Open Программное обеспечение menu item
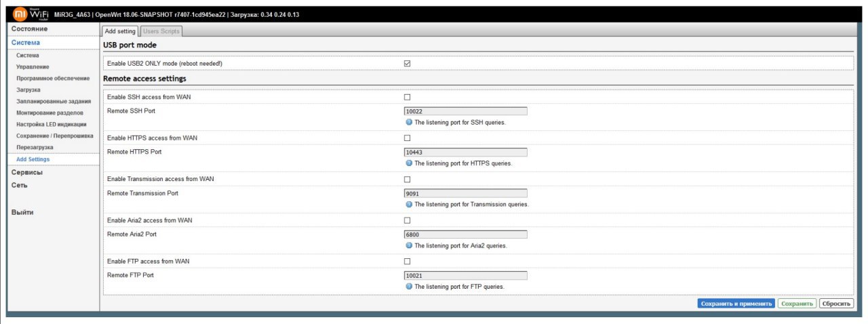868x324 pixels. point(53,78)
